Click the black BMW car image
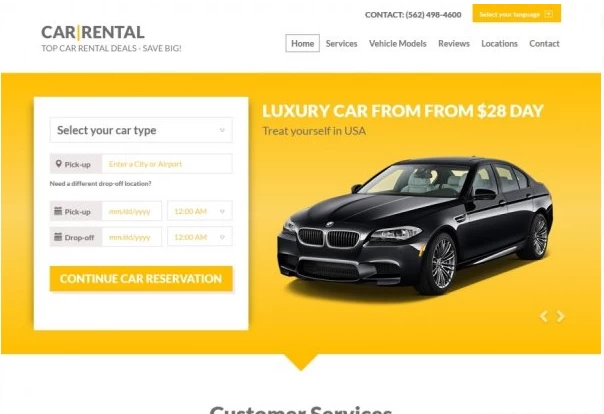Image resolution: width=604 pixels, height=414 pixels. [415, 225]
